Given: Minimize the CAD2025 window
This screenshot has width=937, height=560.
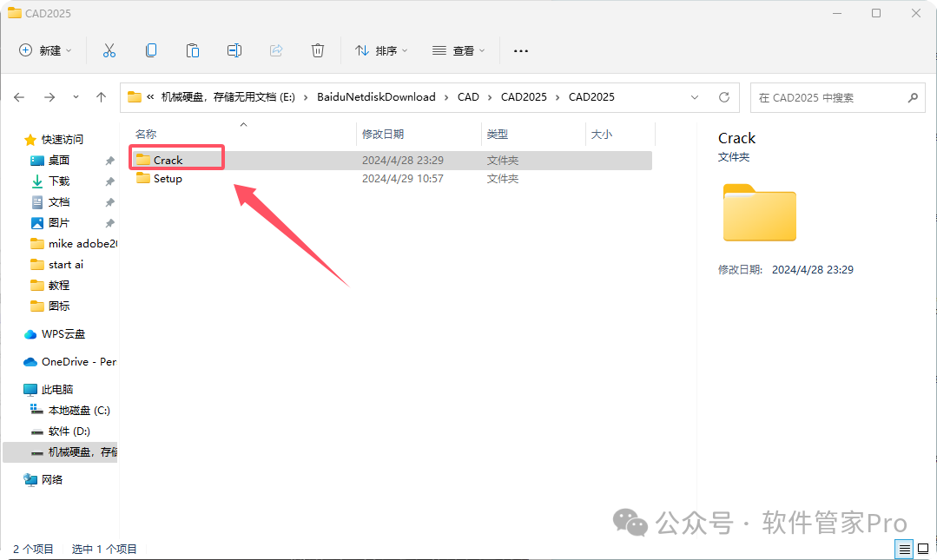Looking at the screenshot, I should [x=837, y=13].
